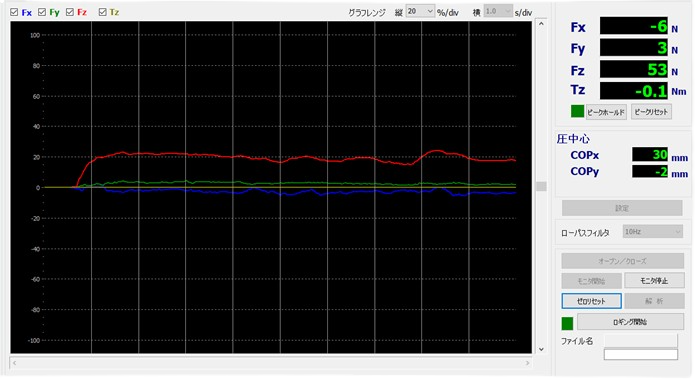Click horizontal scrollbar left arrow

point(15,363)
